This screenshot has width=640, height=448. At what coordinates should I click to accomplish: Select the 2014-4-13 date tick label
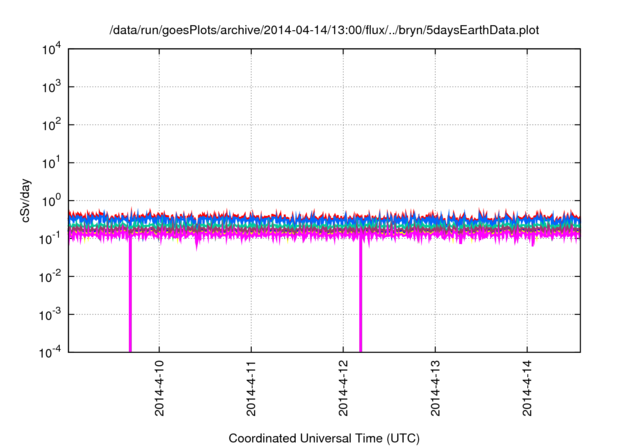435,388
